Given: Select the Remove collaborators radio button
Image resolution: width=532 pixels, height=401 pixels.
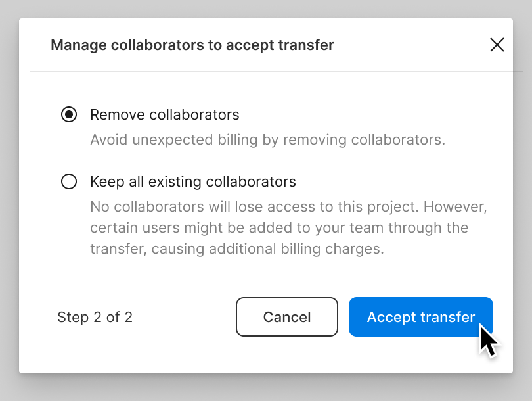Looking at the screenshot, I should [x=69, y=114].
